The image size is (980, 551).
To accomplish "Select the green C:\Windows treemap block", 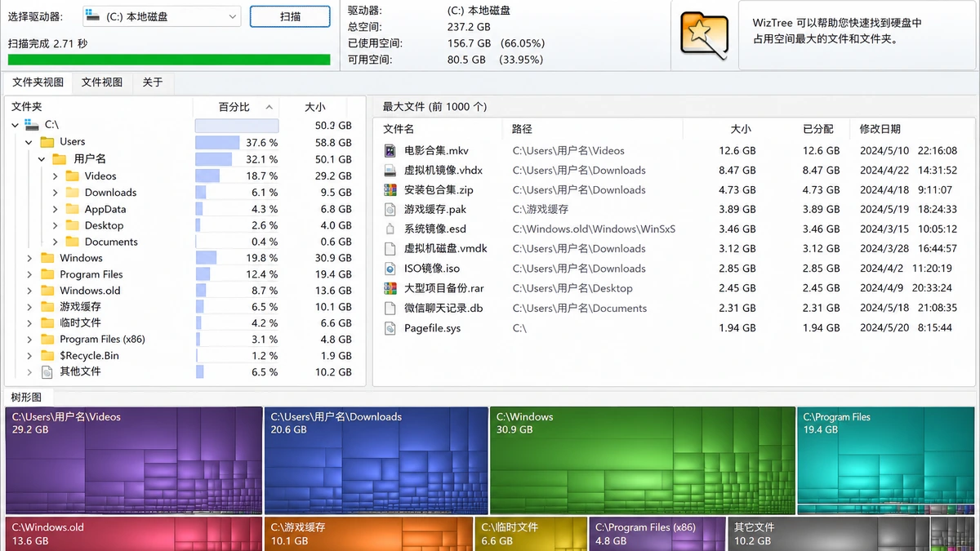I will pos(642,461).
